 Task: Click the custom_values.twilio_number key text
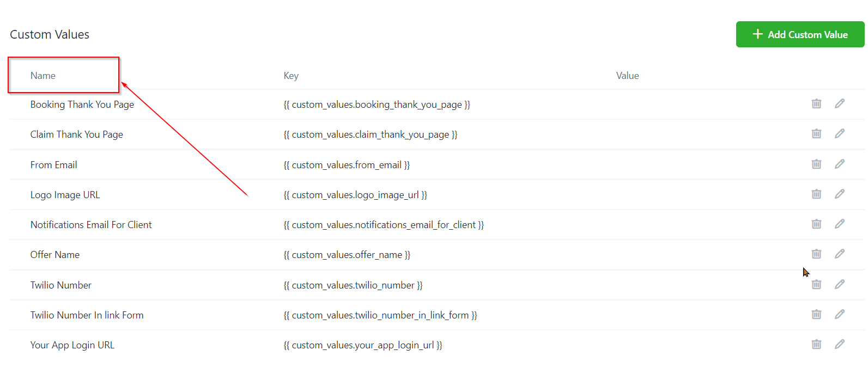click(353, 285)
